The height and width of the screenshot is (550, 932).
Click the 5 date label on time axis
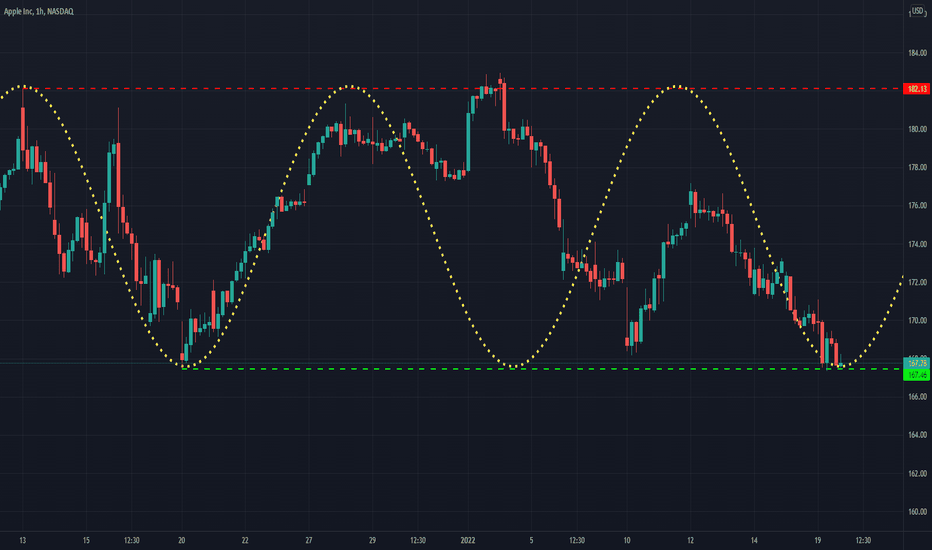531,540
